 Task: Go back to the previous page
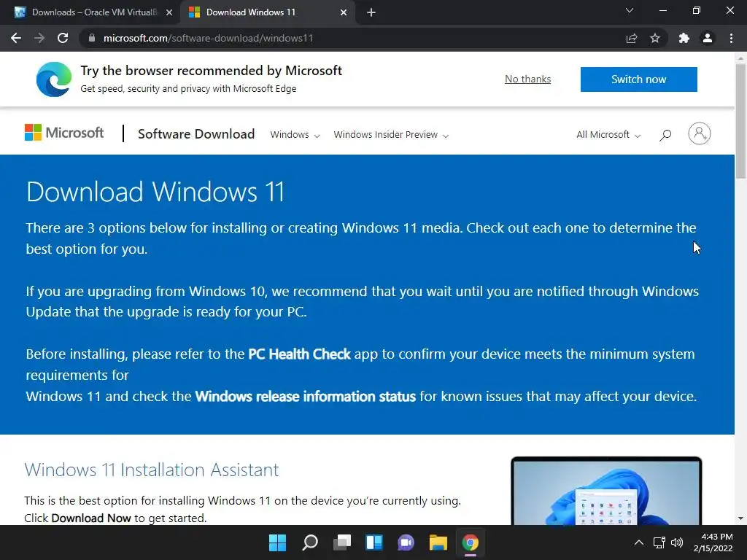(x=16, y=38)
